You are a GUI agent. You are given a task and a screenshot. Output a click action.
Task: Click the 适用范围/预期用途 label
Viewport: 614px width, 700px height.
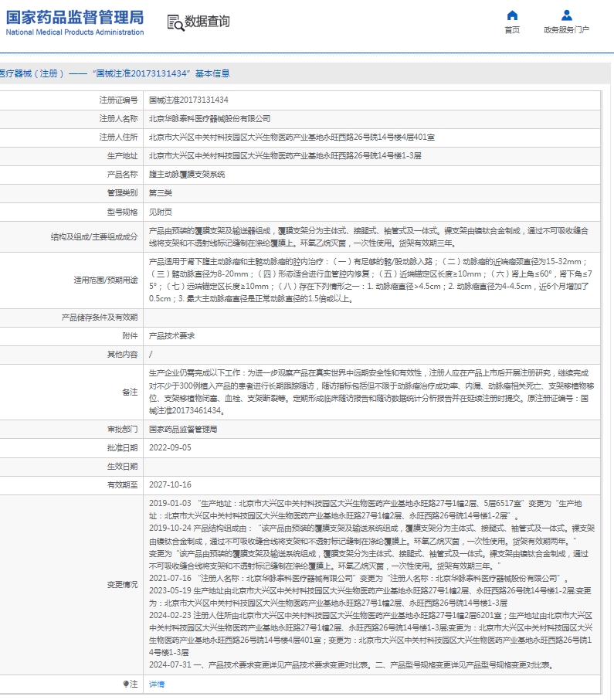106,280
